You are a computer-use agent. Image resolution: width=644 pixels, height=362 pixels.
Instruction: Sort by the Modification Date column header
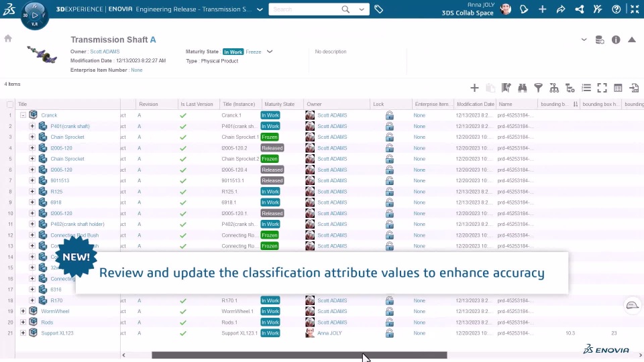click(475, 105)
